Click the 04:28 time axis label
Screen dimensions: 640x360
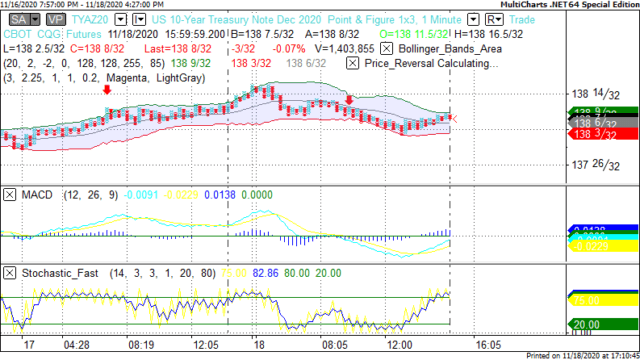(77, 345)
